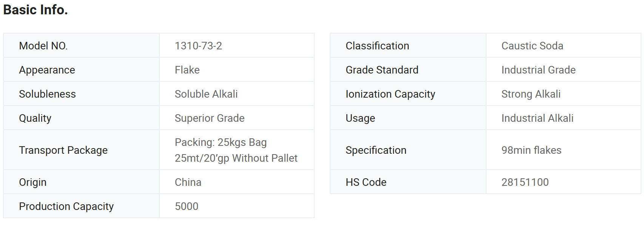
Task: Click the HS Code value 28151100
Action: tap(525, 182)
